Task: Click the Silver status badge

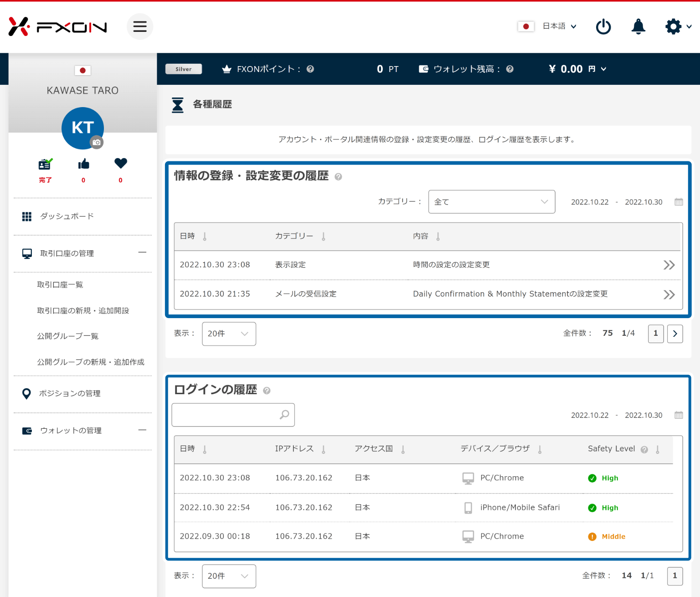Action: [184, 69]
